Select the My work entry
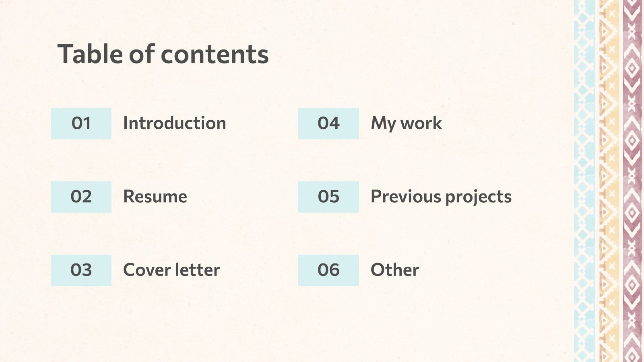 click(x=406, y=123)
